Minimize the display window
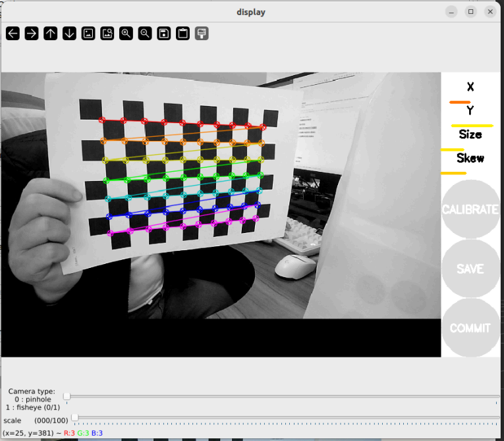Viewport: 504px width, 441px height. 451,12
